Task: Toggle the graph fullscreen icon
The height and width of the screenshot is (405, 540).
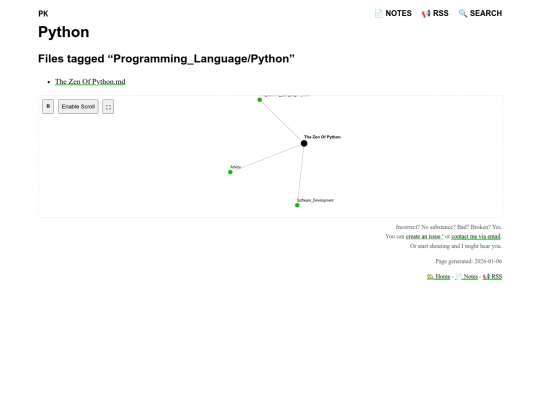Action: pos(108,107)
